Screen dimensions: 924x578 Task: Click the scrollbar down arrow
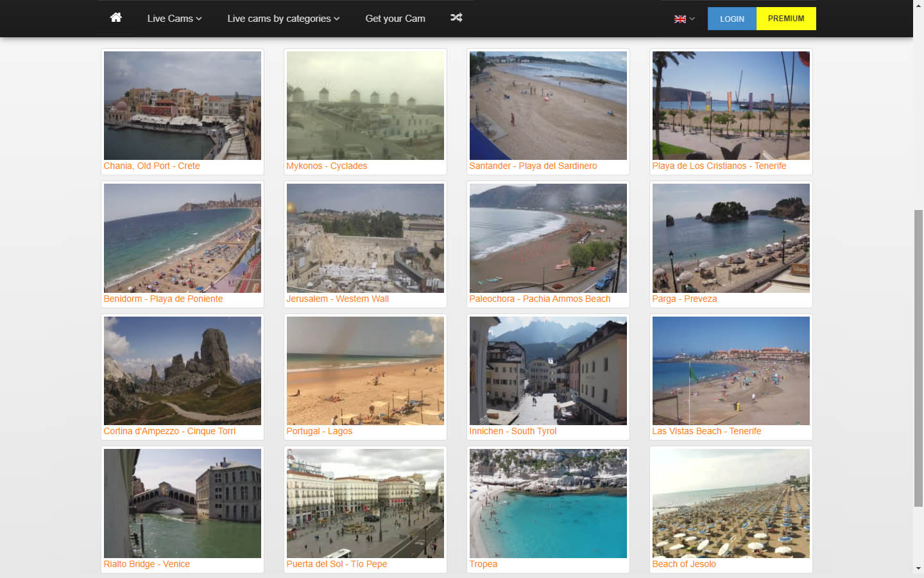(919, 568)
